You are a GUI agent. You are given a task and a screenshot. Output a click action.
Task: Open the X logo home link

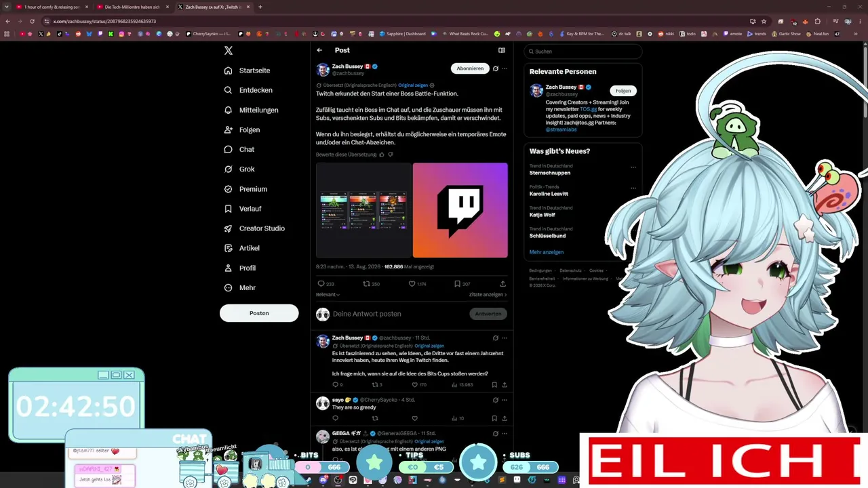pos(229,51)
